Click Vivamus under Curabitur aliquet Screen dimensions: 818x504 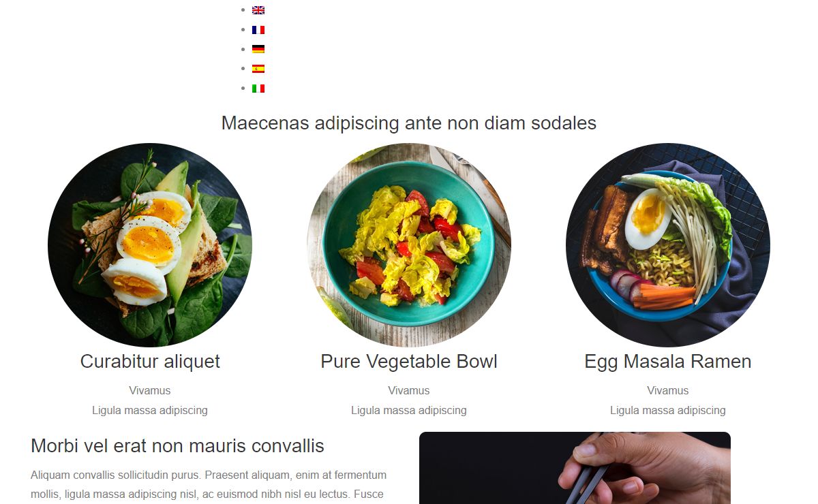150,390
